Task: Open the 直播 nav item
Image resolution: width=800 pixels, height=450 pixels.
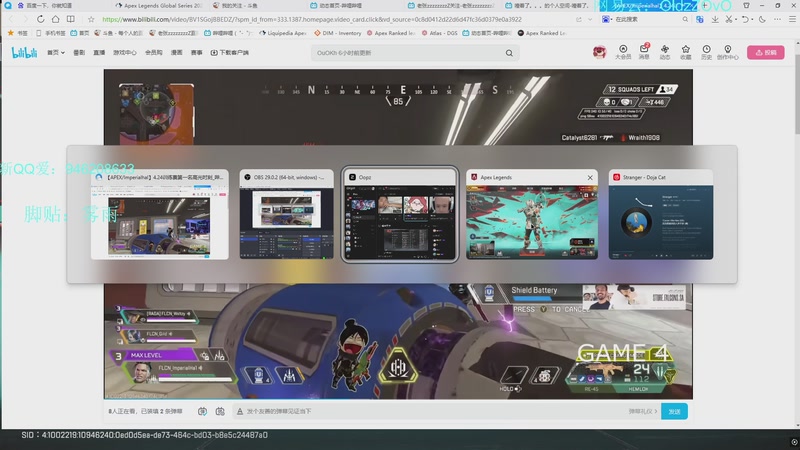Action: (99, 53)
